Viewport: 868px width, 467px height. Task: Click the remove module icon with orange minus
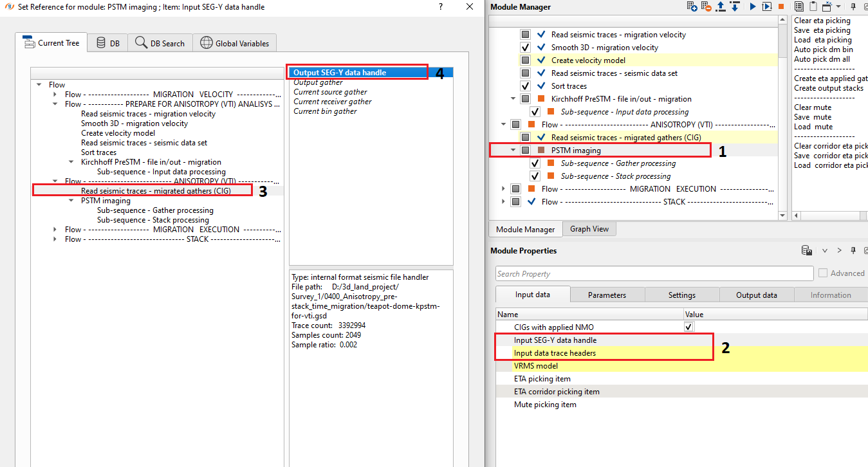(706, 6)
